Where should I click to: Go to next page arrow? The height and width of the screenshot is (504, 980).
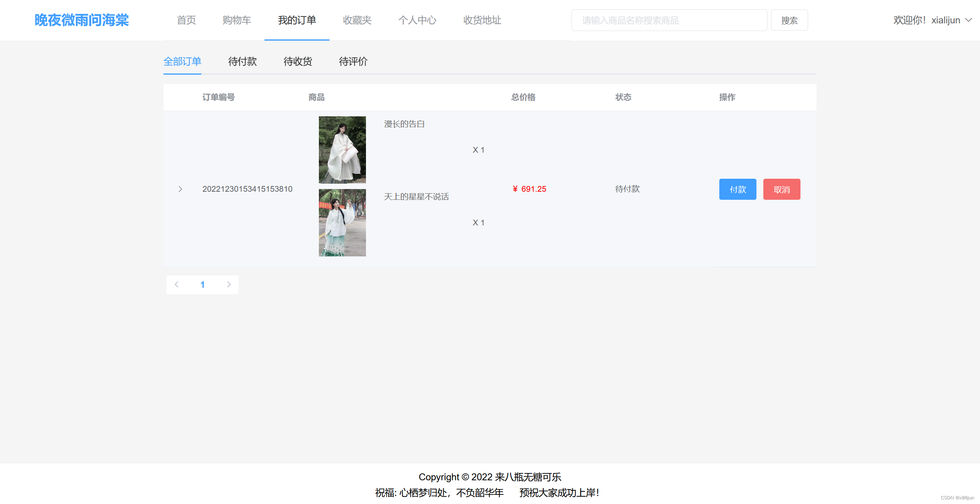(x=229, y=284)
